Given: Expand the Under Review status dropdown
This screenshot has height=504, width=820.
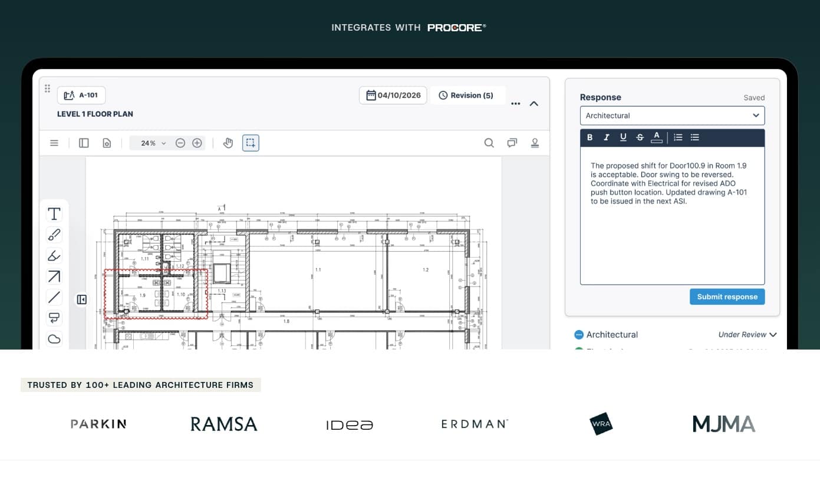Looking at the screenshot, I should click(x=747, y=334).
